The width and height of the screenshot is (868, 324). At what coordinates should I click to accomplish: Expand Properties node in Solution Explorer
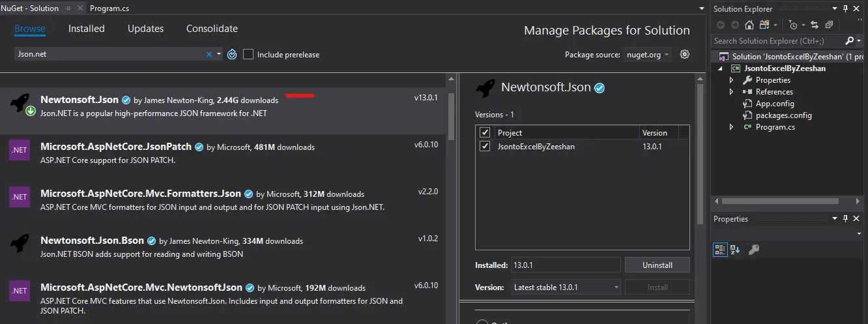coord(732,80)
